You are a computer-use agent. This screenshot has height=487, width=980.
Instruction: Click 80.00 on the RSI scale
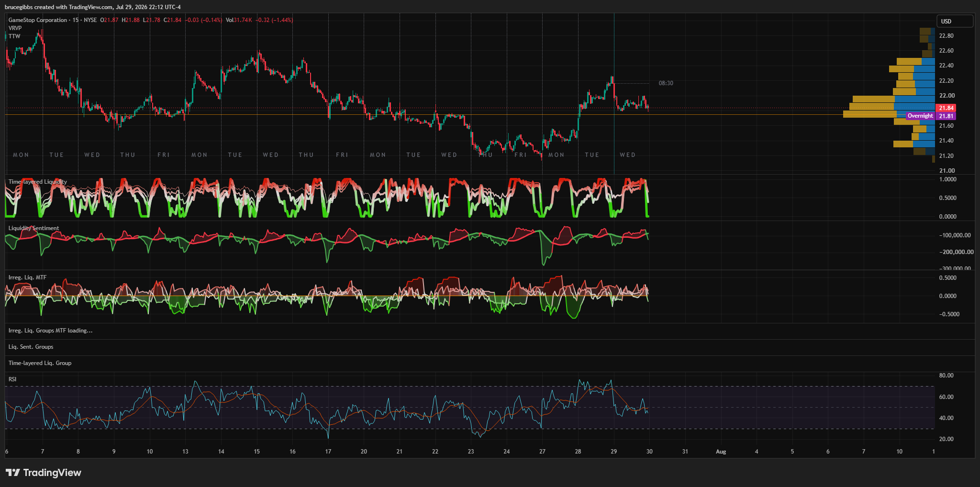point(946,376)
